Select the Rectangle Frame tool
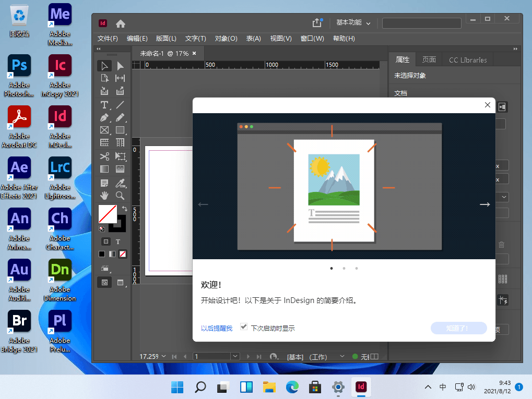532x399 pixels. [x=104, y=130]
